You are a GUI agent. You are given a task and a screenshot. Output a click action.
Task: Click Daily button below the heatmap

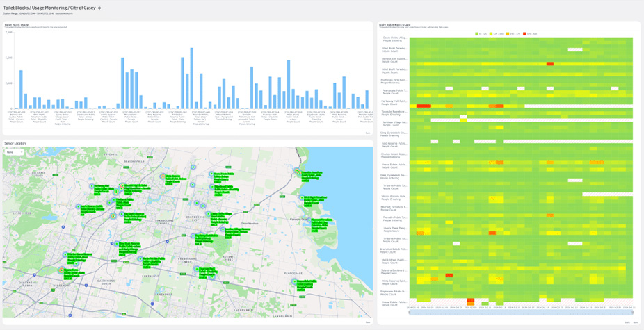[x=627, y=322]
